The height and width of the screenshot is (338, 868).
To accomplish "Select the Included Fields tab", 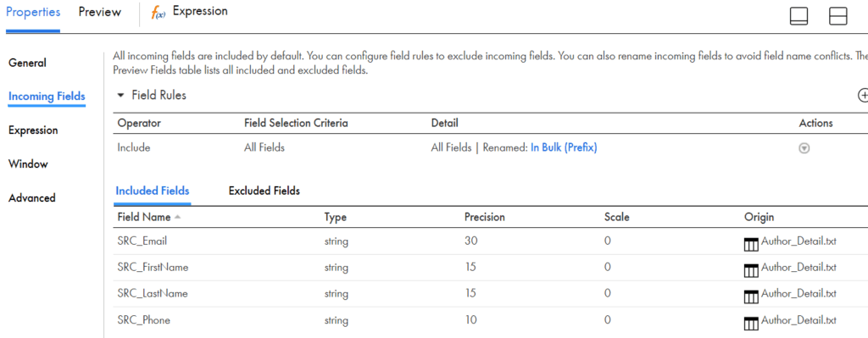I will [x=153, y=191].
